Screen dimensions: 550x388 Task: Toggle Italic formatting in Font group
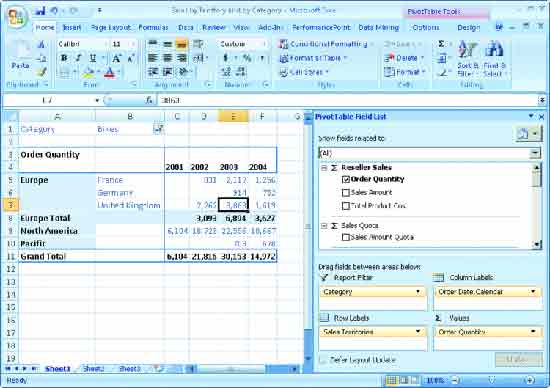(78, 58)
